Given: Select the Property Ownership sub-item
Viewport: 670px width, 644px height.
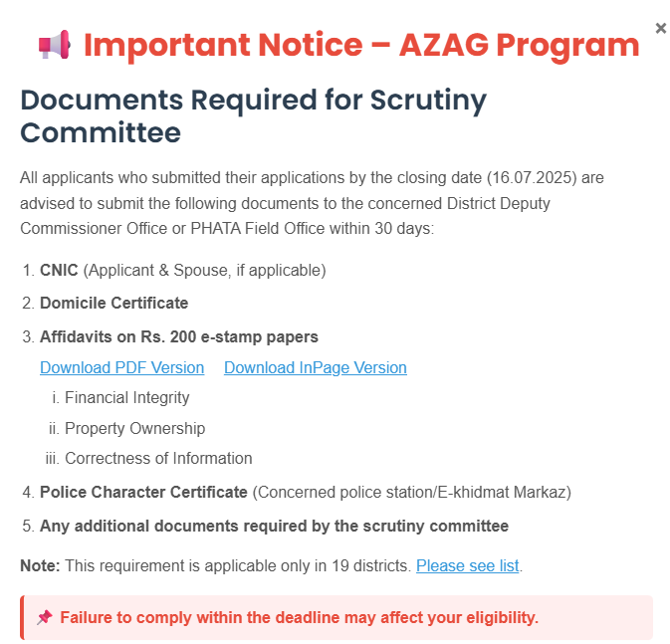Looking at the screenshot, I should click(134, 429).
